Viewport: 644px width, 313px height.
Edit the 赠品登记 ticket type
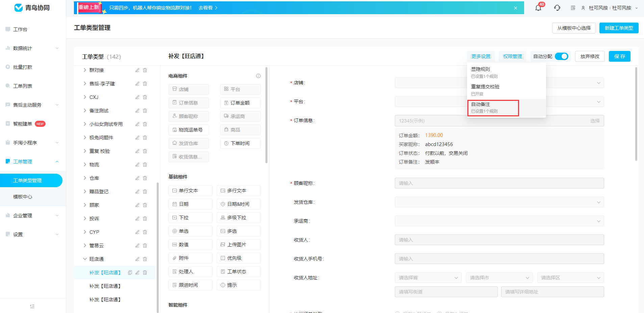(x=137, y=192)
